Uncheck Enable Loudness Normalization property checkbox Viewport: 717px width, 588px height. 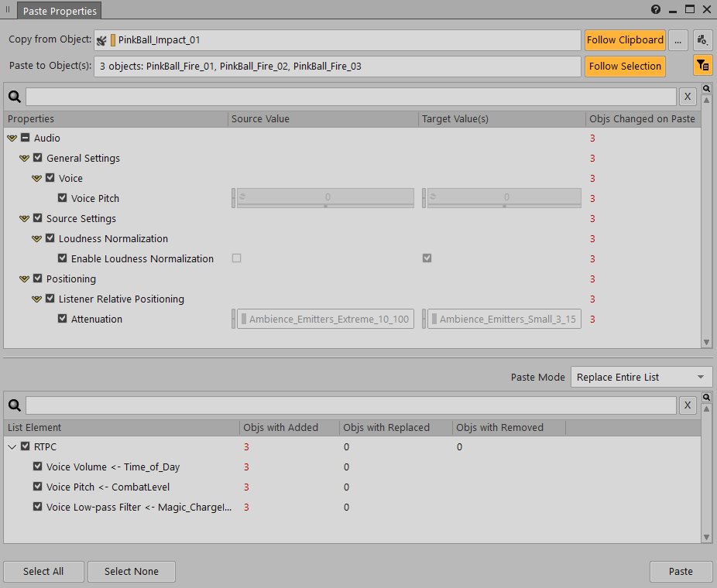[63, 258]
